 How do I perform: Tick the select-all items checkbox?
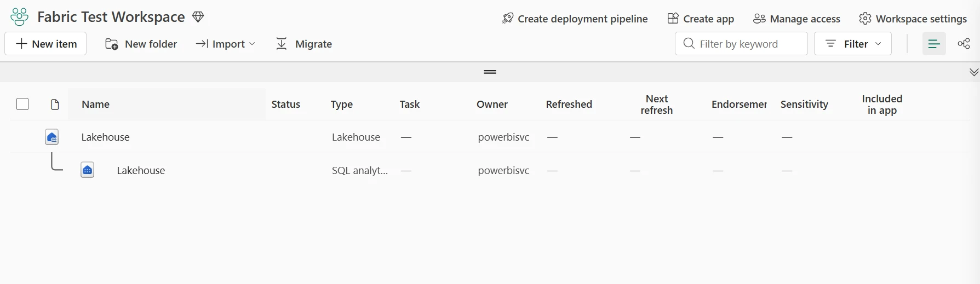click(x=22, y=104)
